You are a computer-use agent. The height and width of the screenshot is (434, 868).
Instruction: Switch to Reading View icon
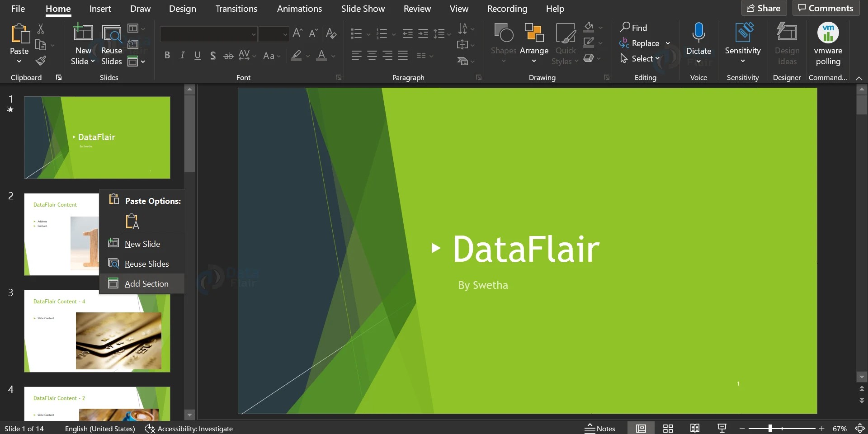[695, 428]
